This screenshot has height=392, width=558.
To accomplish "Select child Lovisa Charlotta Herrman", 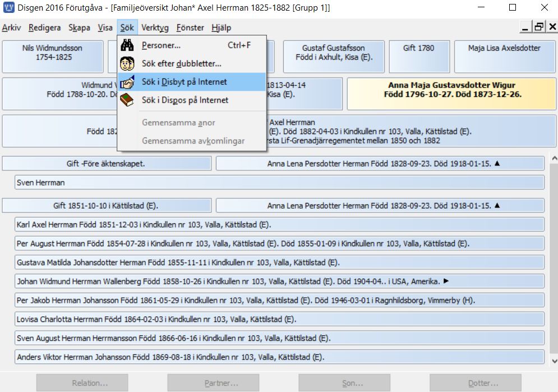I will (279, 319).
